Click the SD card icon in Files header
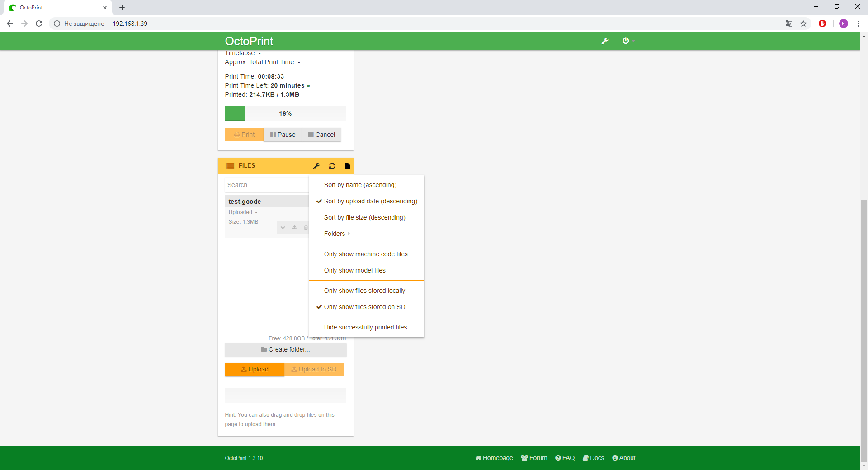Viewport: 868px width, 470px height. click(347, 166)
